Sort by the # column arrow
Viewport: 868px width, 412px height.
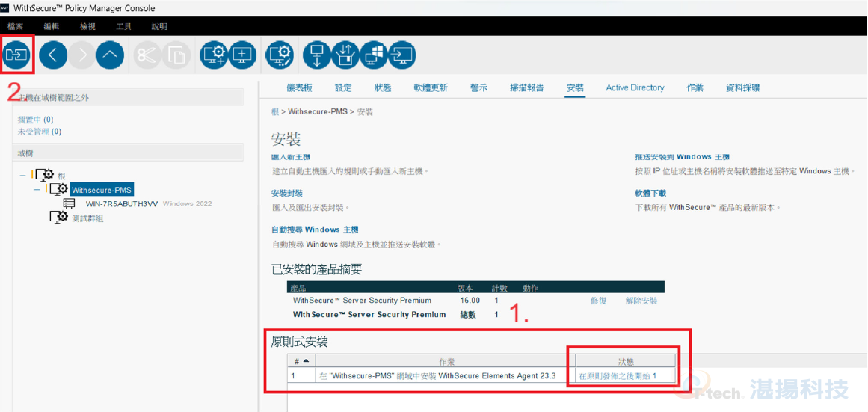(x=306, y=361)
